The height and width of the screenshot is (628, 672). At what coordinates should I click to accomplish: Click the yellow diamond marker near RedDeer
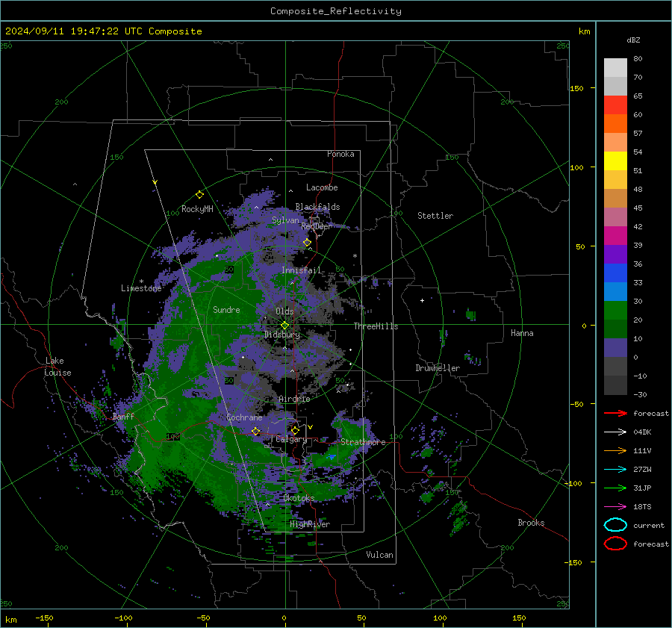(308, 243)
